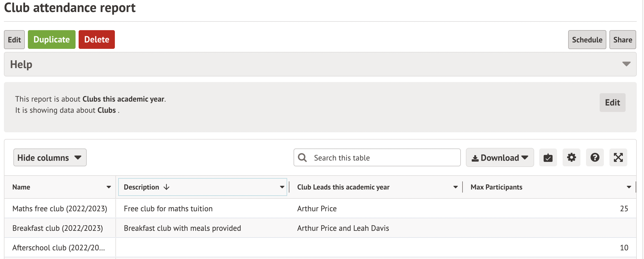Expand the Help panel
The image size is (644, 259).
click(626, 64)
